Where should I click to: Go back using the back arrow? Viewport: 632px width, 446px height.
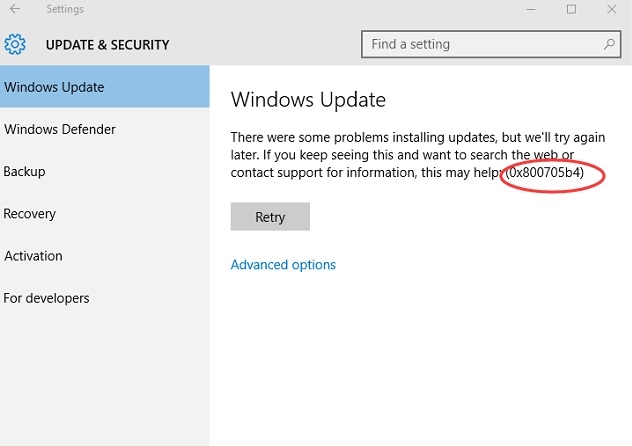pyautogui.click(x=15, y=10)
